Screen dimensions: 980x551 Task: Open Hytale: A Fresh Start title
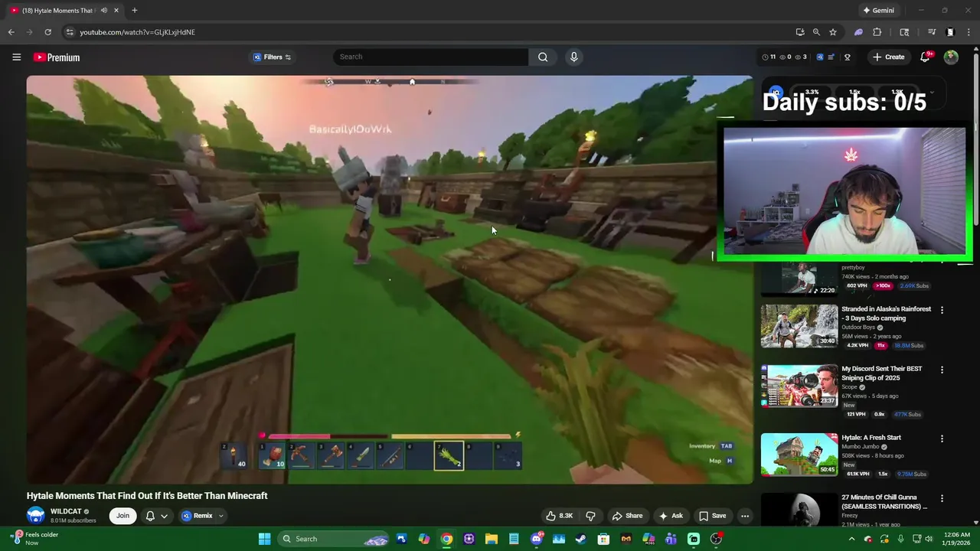click(871, 438)
